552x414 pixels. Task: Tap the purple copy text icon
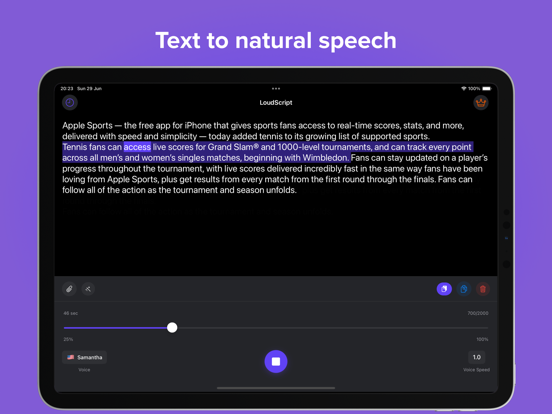click(x=444, y=289)
